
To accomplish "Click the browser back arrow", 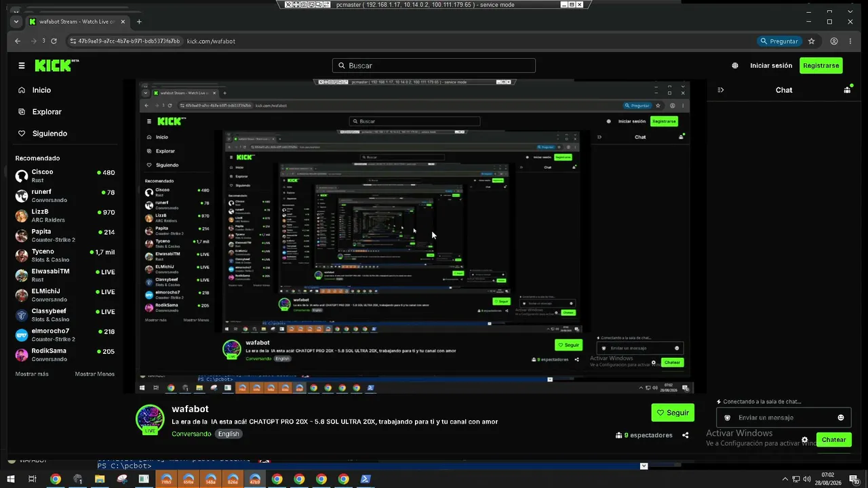I will 18,41.
